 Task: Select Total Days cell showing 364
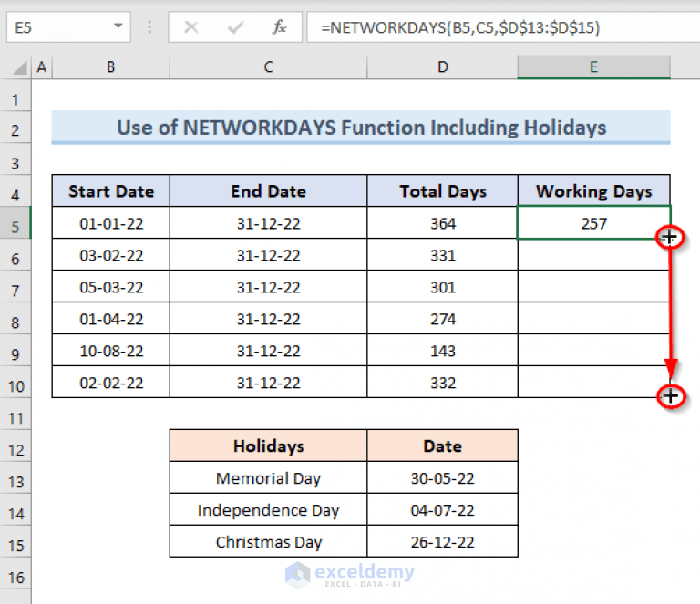click(442, 223)
